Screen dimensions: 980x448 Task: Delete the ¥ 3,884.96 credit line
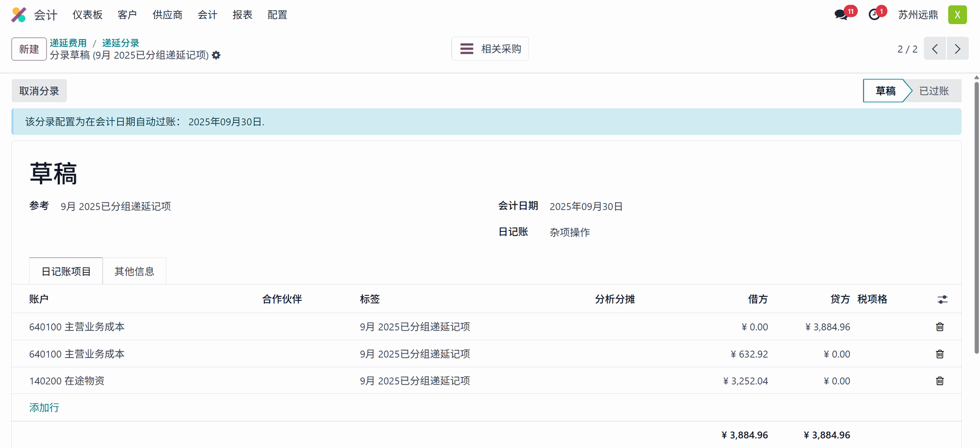tap(940, 327)
